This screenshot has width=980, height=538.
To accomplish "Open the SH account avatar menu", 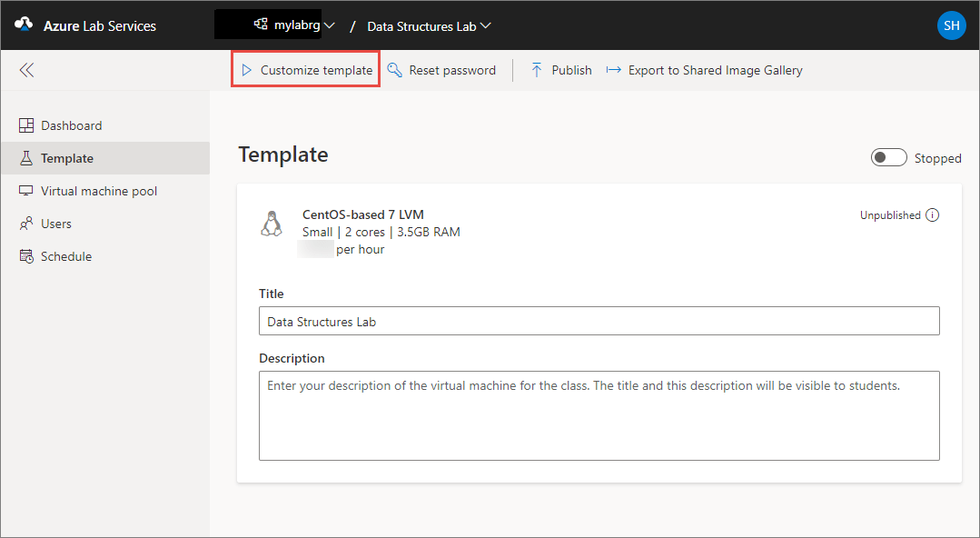I will tap(951, 25).
